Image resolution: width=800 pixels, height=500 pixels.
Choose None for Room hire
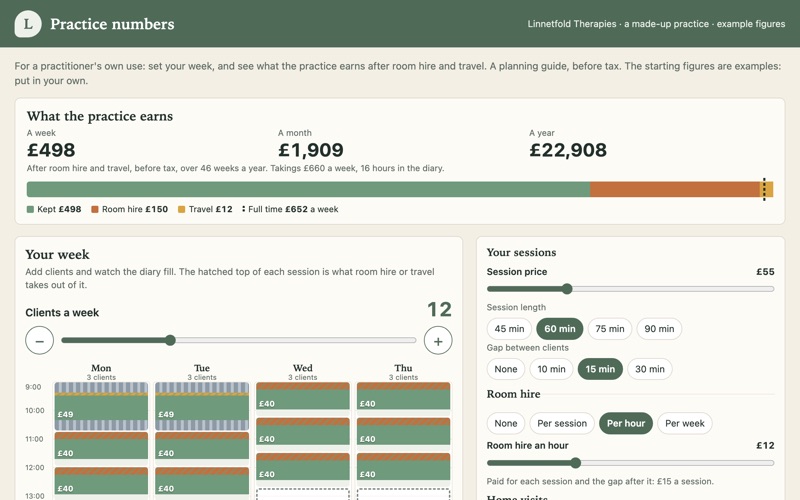(506, 423)
